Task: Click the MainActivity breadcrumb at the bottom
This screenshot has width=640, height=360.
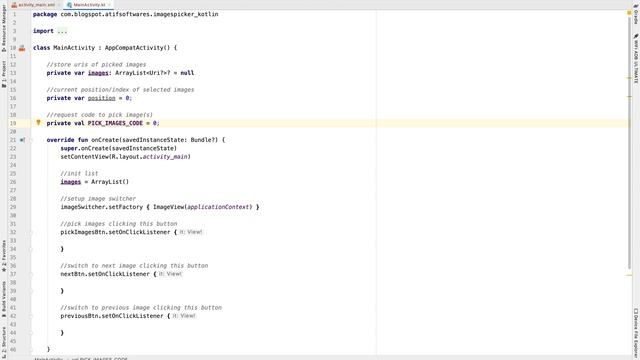Action: click(48, 358)
